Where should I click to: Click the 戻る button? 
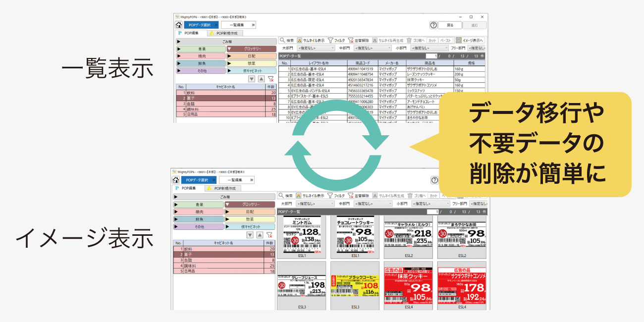click(450, 25)
